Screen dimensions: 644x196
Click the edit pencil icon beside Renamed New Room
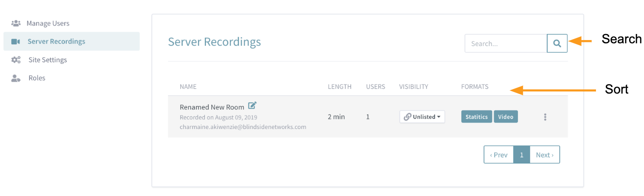pyautogui.click(x=252, y=106)
